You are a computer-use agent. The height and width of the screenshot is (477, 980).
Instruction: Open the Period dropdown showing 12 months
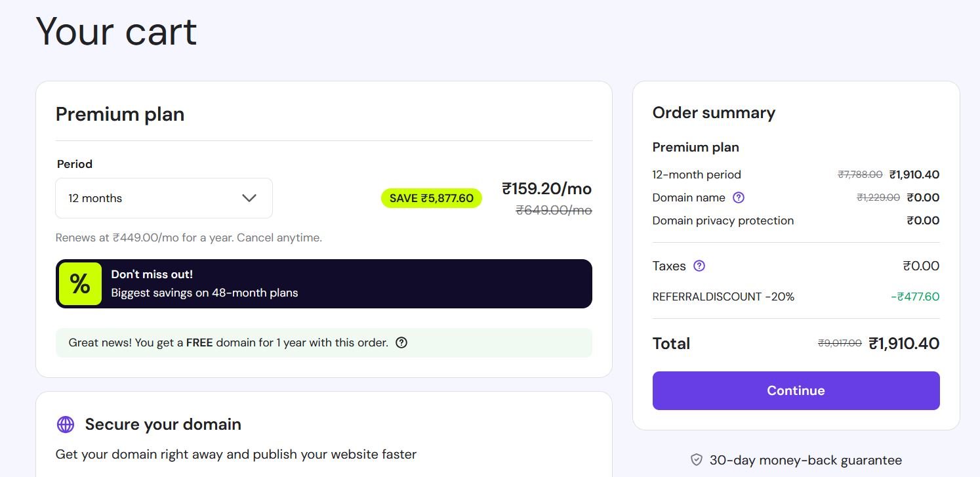pyautogui.click(x=163, y=198)
